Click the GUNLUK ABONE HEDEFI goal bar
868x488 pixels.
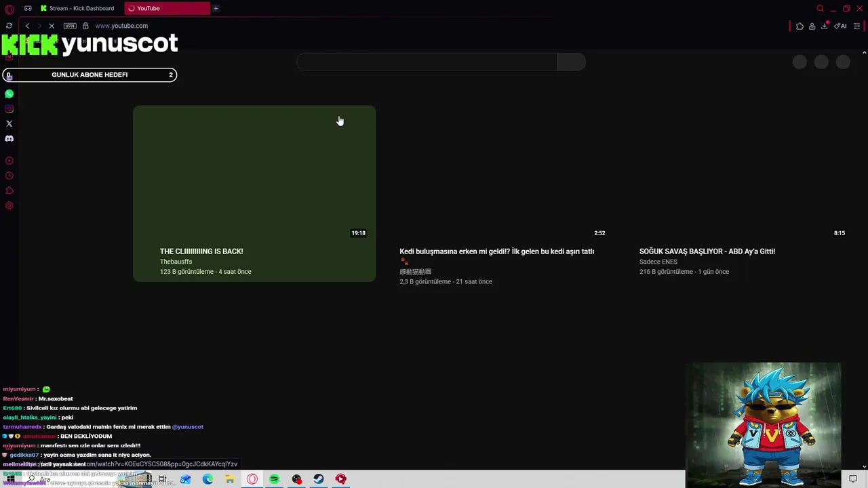[x=90, y=75]
